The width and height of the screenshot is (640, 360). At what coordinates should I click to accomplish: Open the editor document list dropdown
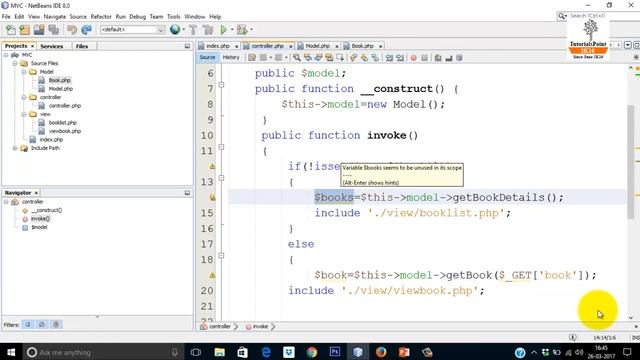(x=628, y=45)
